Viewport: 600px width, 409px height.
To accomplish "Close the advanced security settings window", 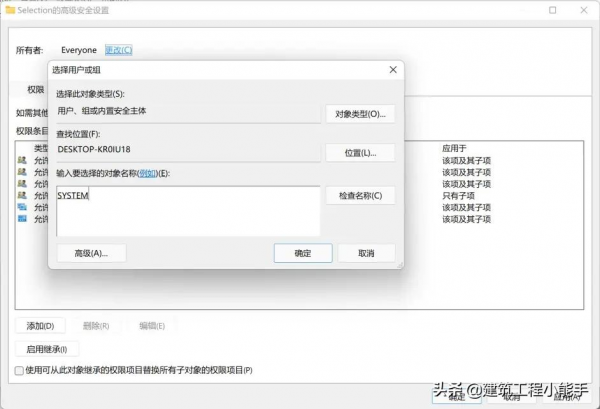I will (x=584, y=10).
